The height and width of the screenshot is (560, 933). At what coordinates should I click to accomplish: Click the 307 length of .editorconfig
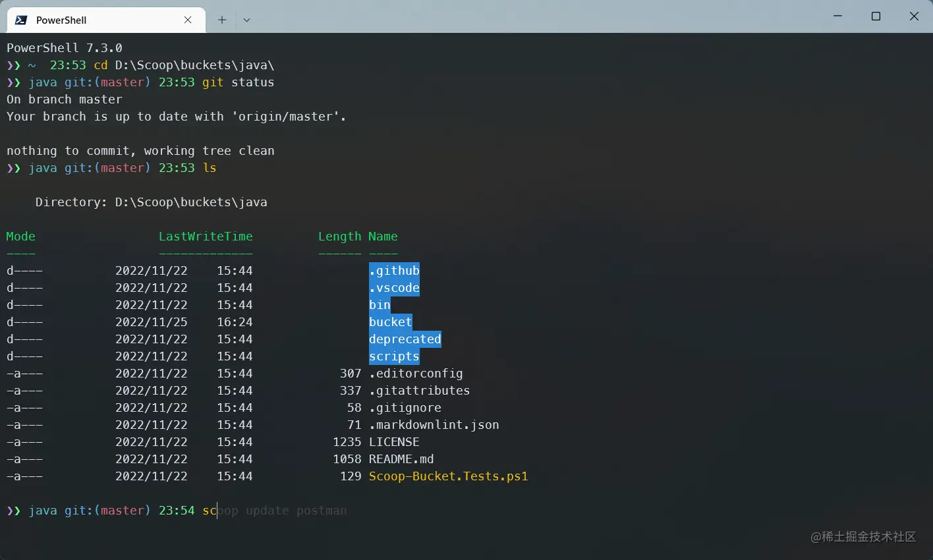click(x=351, y=374)
